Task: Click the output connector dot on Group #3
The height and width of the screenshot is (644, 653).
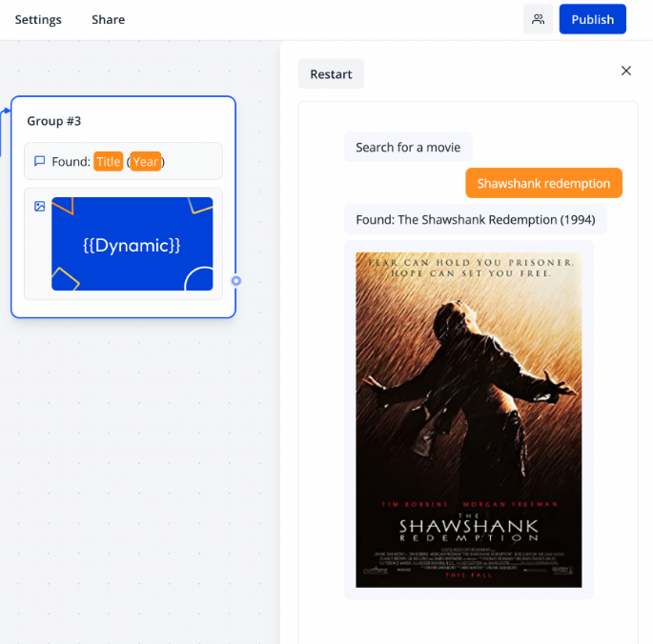Action: pyautogui.click(x=236, y=281)
